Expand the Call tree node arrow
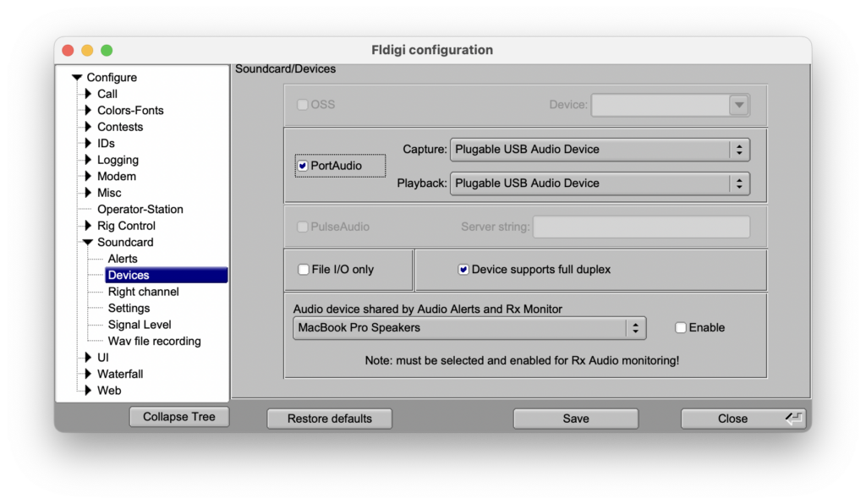866x504 pixels. [x=87, y=94]
